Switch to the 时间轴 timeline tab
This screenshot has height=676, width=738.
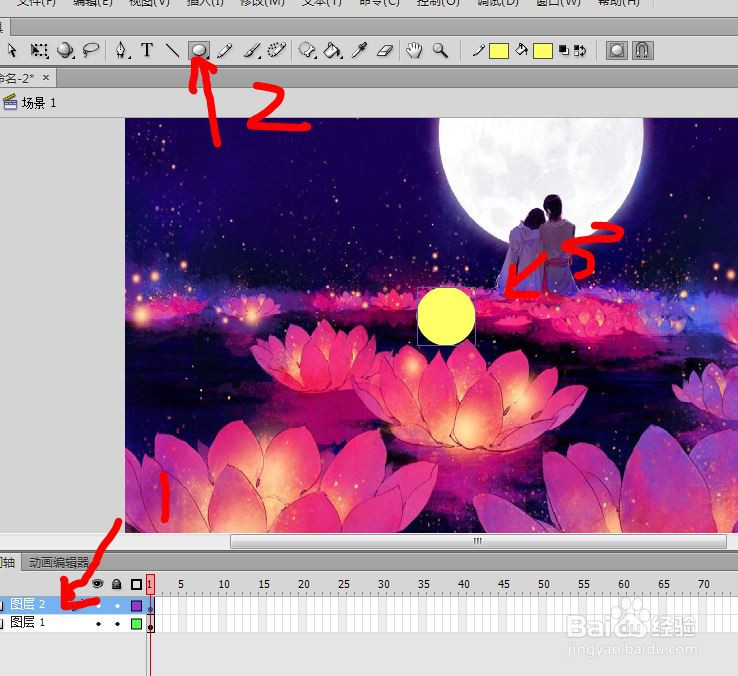(x=8, y=562)
